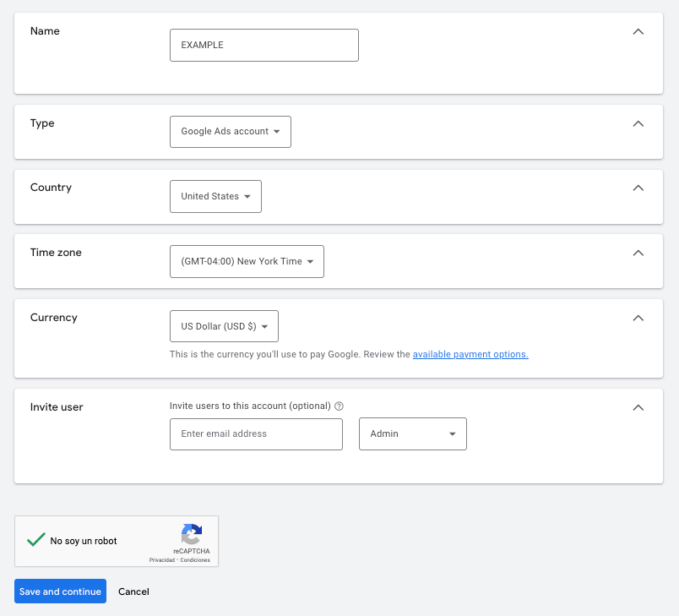Viewport: 679px width, 616px height.
Task: Open the reCAPTCHA Privacidad link
Action: 161,560
